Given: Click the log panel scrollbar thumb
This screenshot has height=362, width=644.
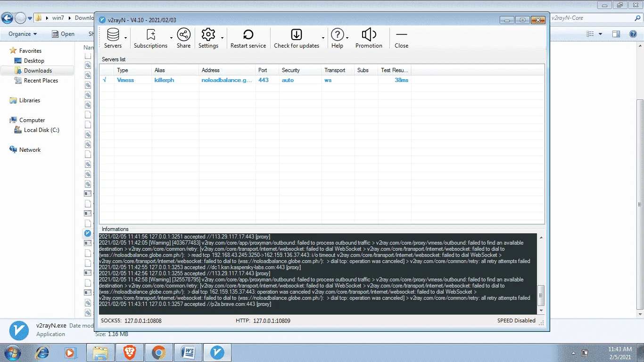Looking at the screenshot, I should tap(541, 295).
